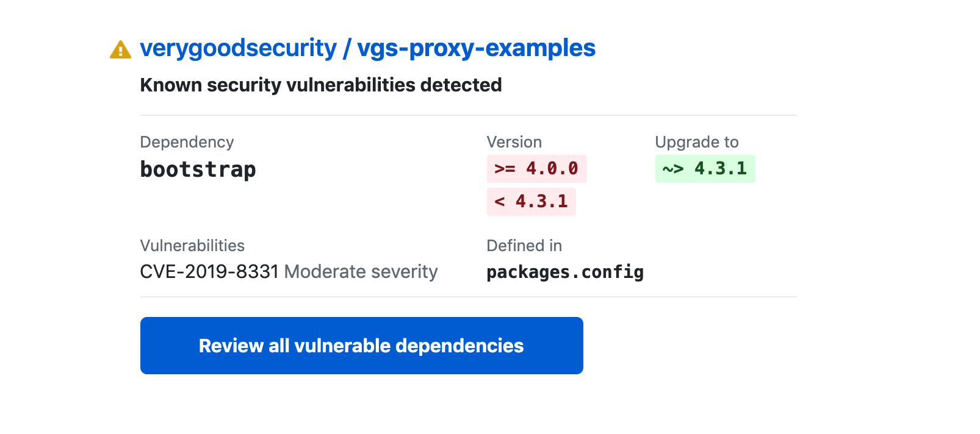The image size is (980, 434).
Task: Click the divider above the review button
Action: pos(469,297)
